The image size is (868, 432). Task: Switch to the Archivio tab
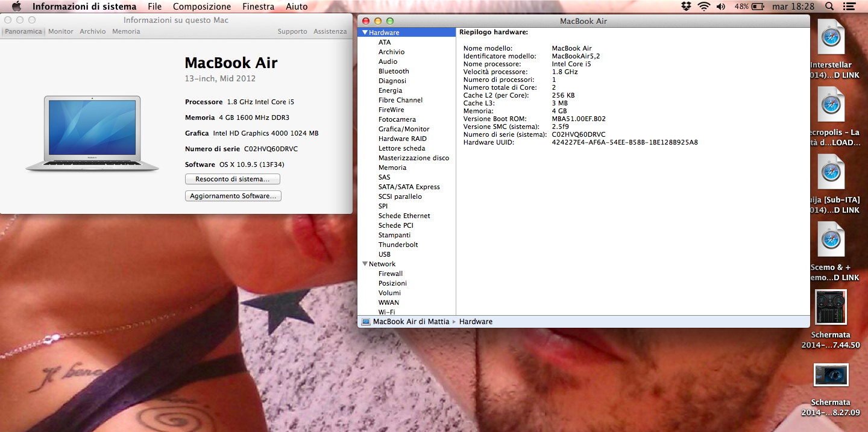93,31
